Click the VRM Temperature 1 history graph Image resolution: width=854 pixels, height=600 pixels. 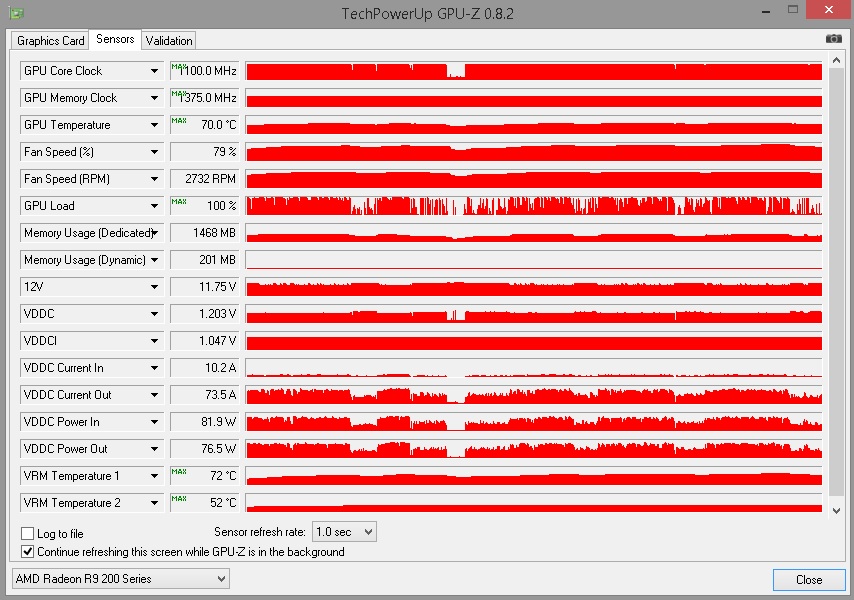tap(534, 476)
